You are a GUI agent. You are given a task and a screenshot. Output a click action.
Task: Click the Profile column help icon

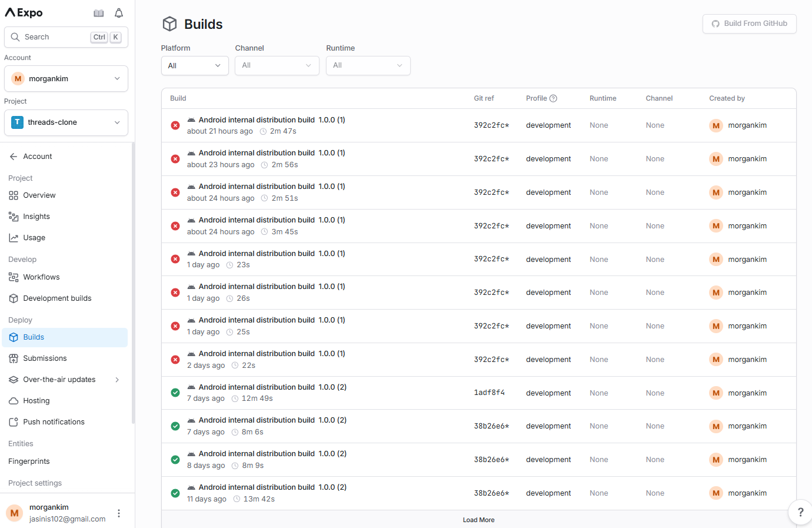[553, 98]
